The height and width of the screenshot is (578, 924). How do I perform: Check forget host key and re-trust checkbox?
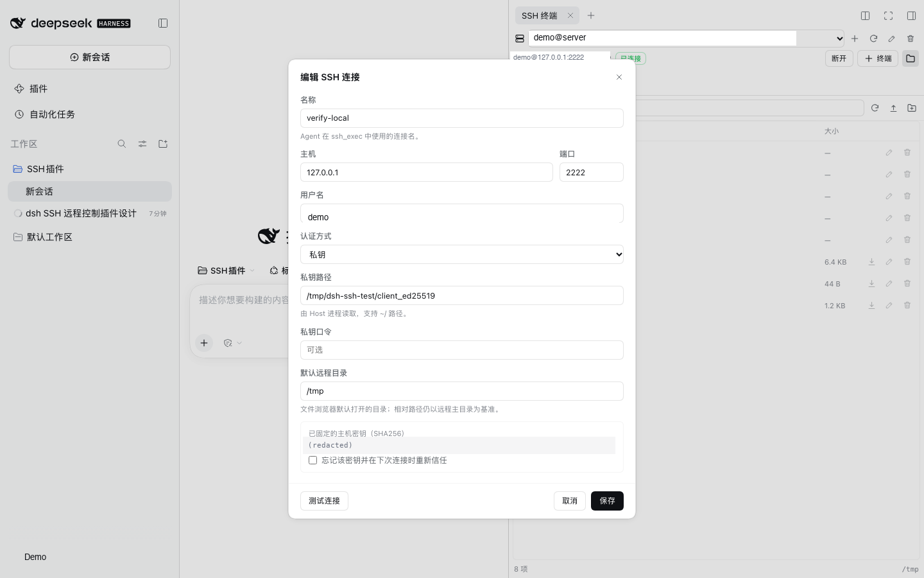click(313, 460)
